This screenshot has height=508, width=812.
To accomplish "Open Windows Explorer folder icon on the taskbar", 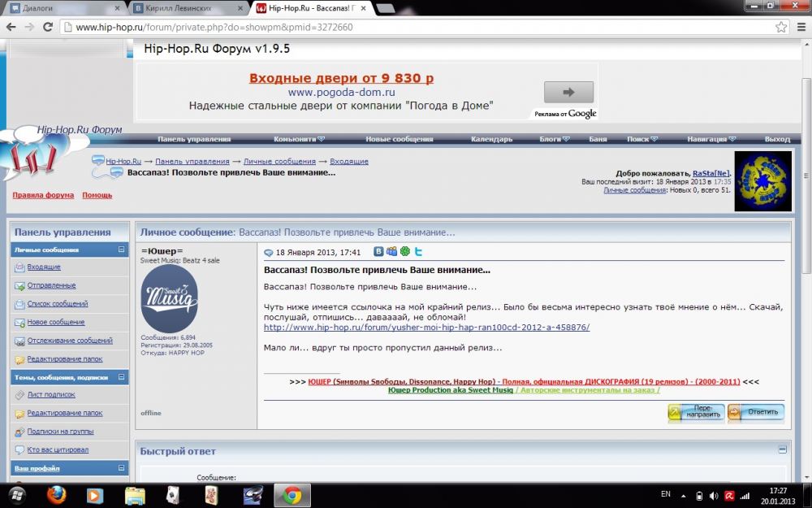I will (135, 496).
